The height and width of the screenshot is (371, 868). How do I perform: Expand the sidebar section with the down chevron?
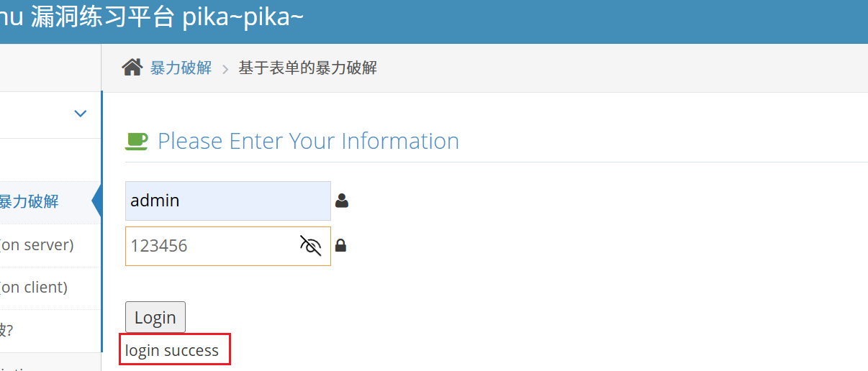81,114
